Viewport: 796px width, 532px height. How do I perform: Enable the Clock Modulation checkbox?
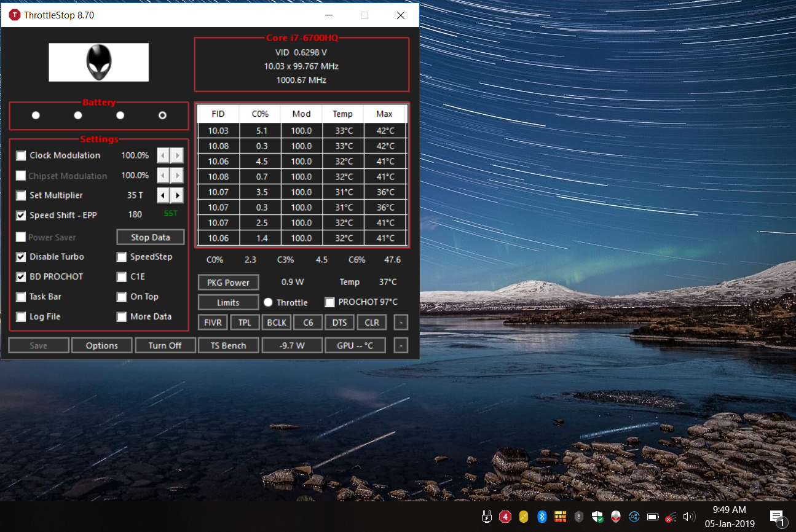[x=22, y=155]
